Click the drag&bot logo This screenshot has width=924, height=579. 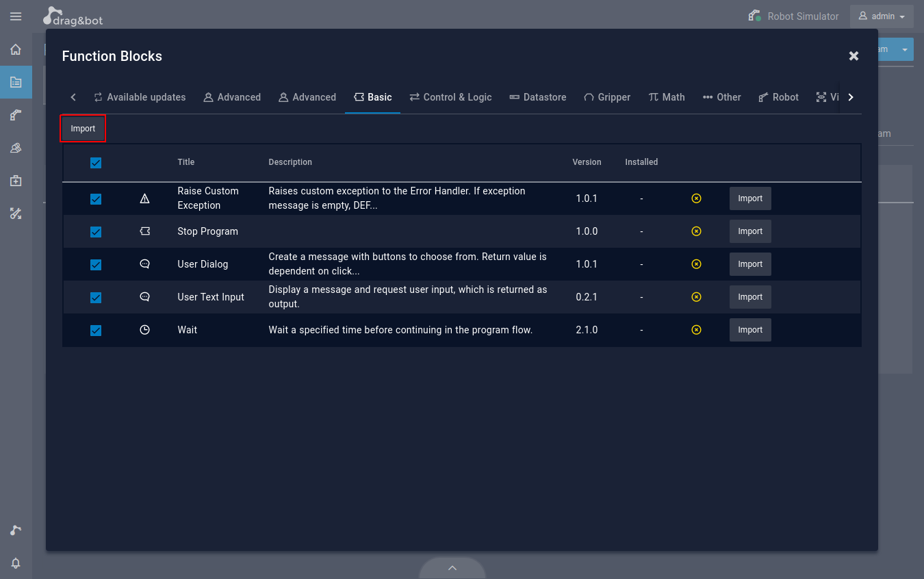[x=73, y=16]
